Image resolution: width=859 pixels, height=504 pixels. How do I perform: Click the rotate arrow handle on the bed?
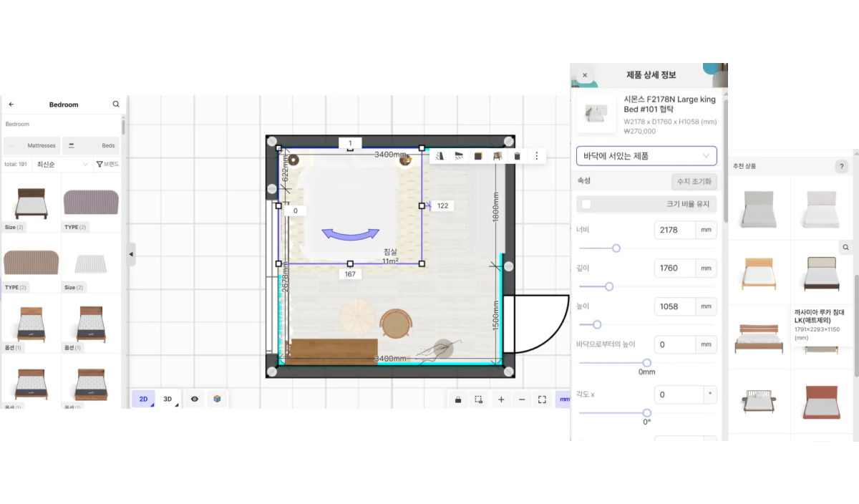pos(350,233)
